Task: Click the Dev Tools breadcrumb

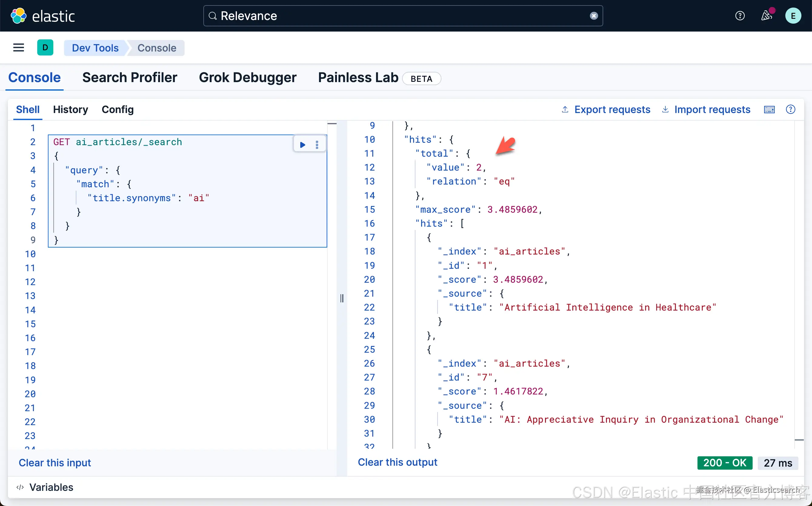Action: (95, 48)
